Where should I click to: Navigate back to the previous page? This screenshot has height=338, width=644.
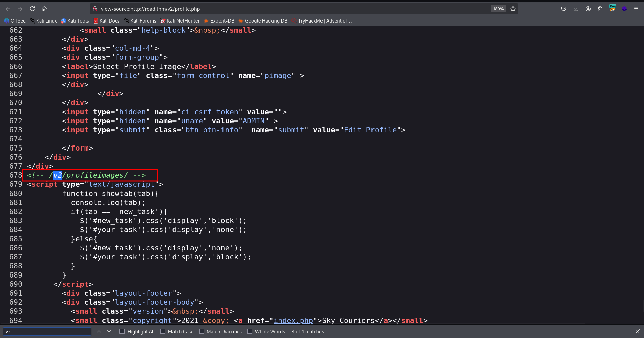click(8, 9)
